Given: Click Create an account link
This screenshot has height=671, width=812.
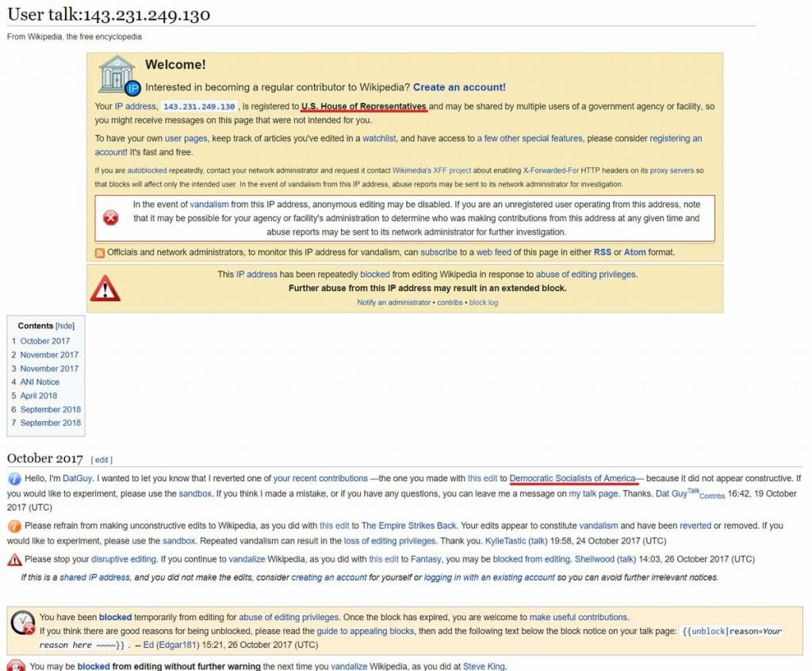Looking at the screenshot, I should (459, 87).
